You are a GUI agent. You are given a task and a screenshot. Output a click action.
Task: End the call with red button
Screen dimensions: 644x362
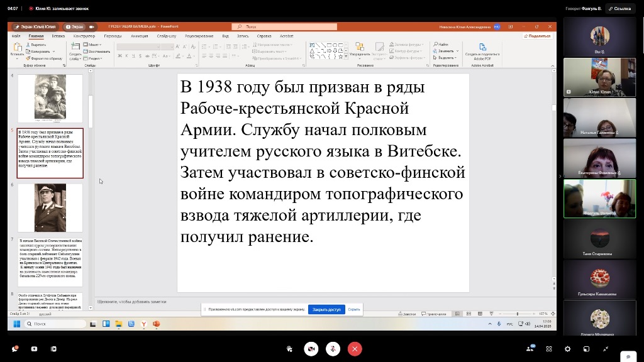click(355, 349)
